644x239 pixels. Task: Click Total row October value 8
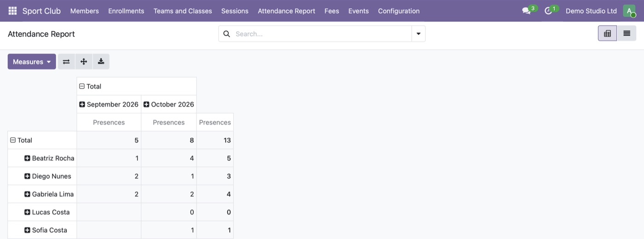coord(169,140)
